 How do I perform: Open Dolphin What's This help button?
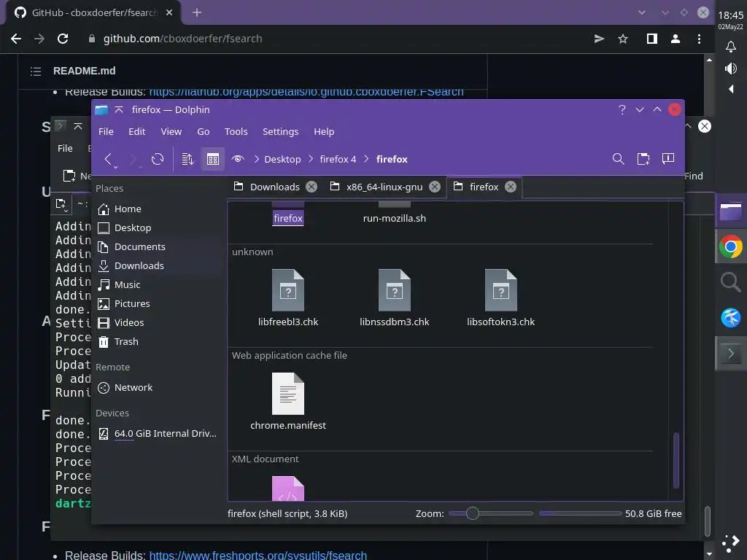tap(622, 109)
